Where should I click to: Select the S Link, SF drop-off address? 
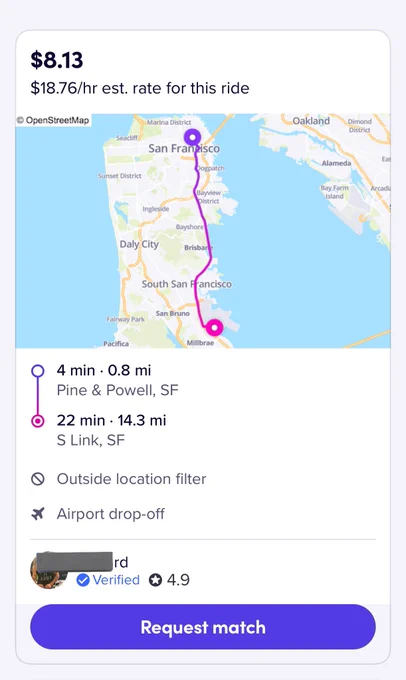[x=91, y=441]
